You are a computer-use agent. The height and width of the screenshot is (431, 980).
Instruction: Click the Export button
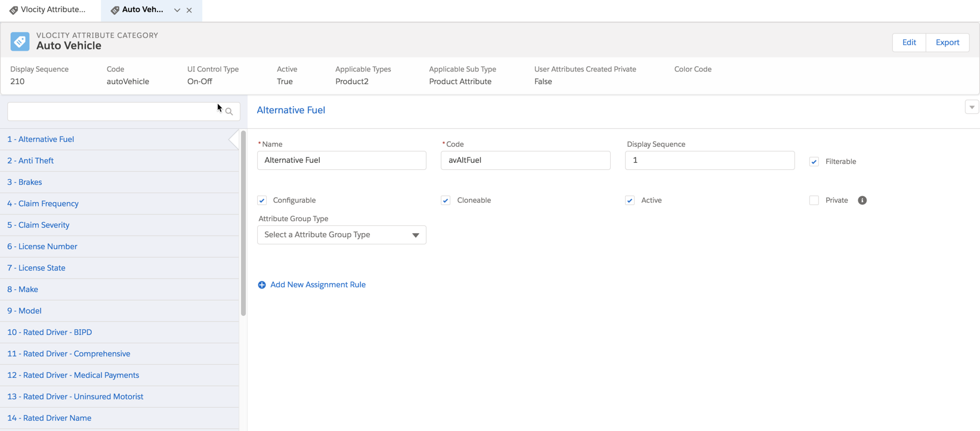(x=947, y=42)
